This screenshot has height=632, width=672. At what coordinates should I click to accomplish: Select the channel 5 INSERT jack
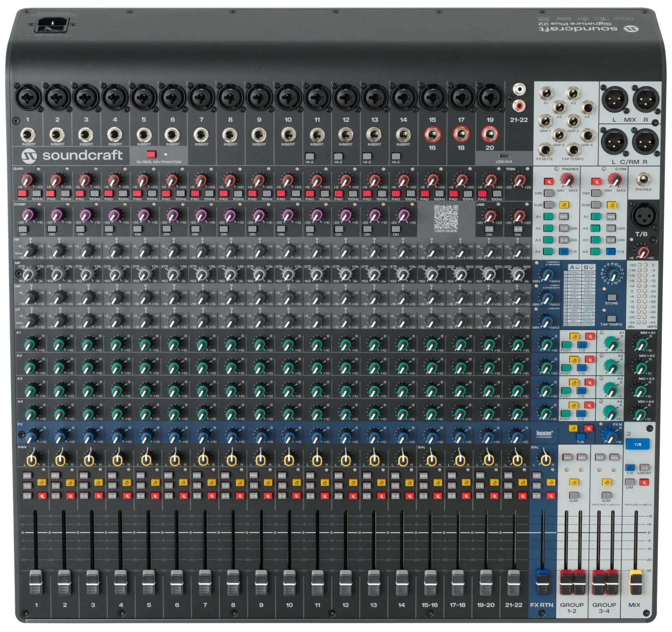[x=144, y=135]
